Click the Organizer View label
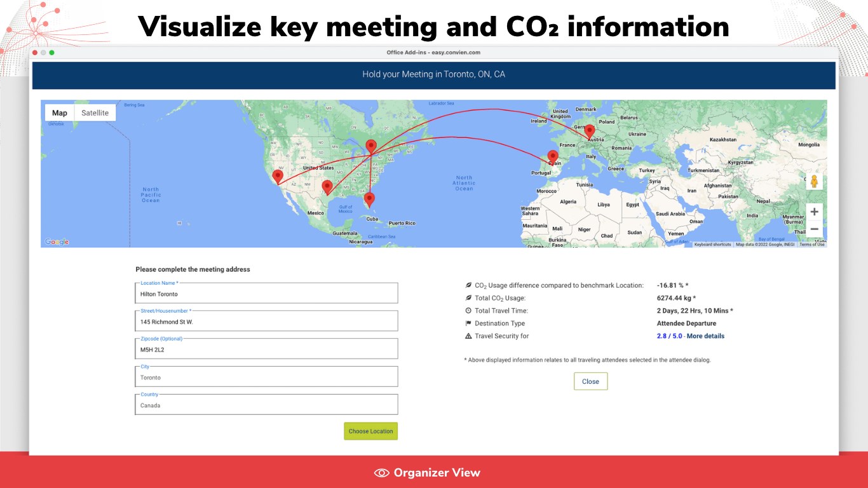Image resolution: width=868 pixels, height=488 pixels. pos(437,473)
